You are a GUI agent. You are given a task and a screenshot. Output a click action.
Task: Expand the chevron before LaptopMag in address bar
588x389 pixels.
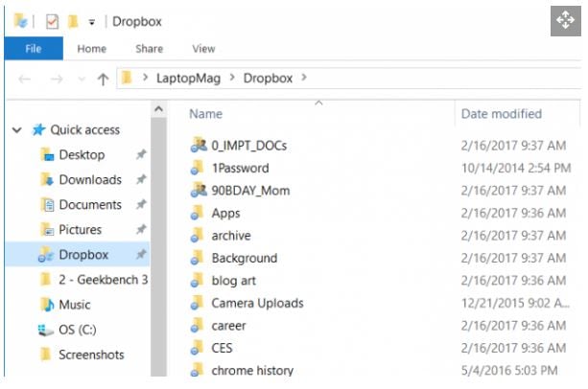[145, 78]
